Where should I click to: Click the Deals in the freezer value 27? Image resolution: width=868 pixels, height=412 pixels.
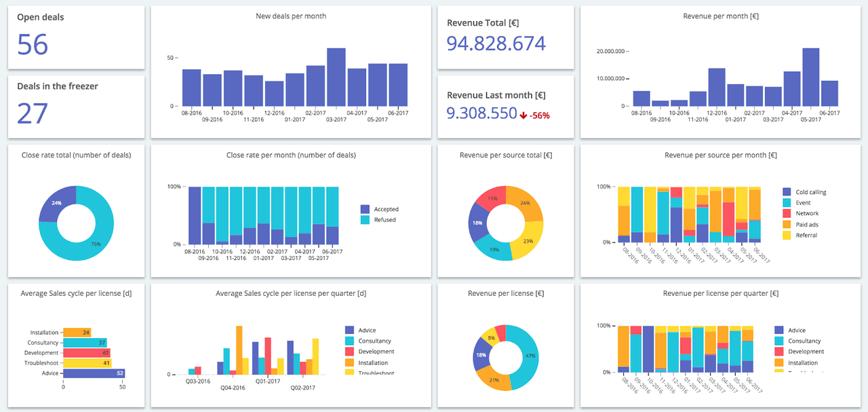point(33,113)
